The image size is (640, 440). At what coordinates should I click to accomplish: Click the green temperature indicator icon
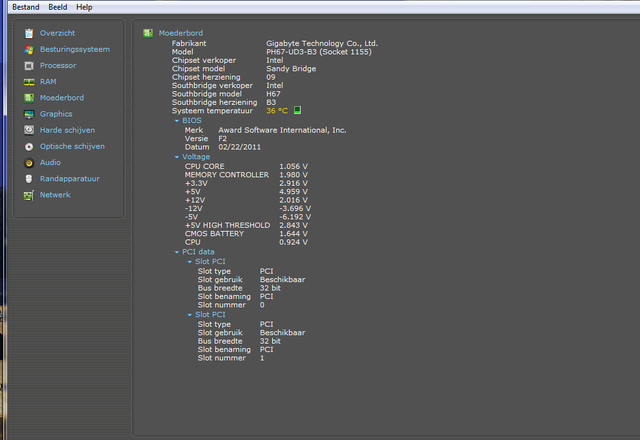click(x=298, y=110)
